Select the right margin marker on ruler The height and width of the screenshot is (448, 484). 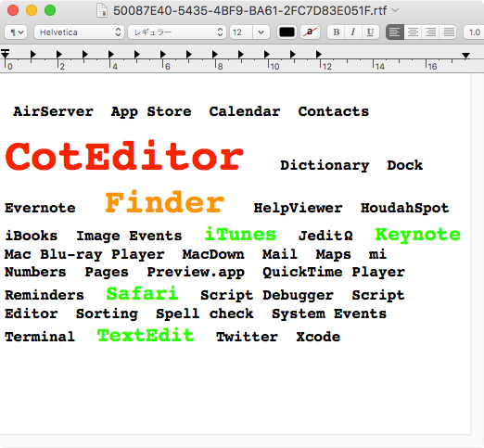tap(465, 56)
